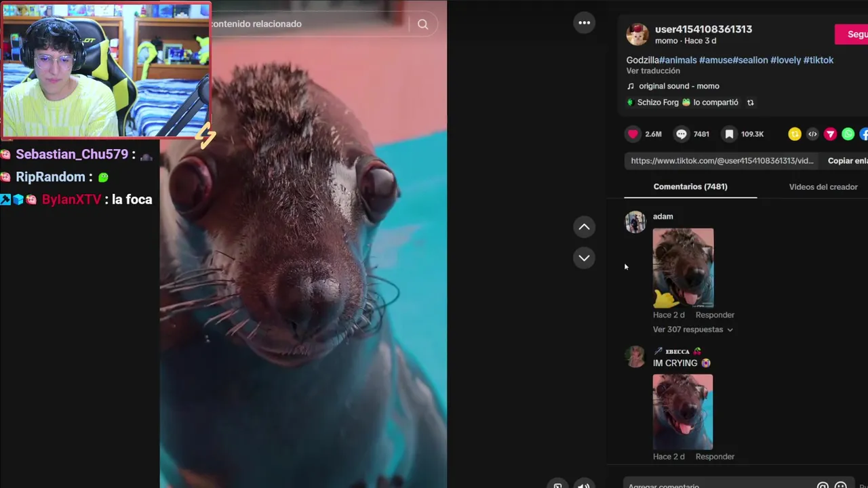The image size is (868, 488).
Task: Click the uploader's profile avatar
Action: click(637, 34)
